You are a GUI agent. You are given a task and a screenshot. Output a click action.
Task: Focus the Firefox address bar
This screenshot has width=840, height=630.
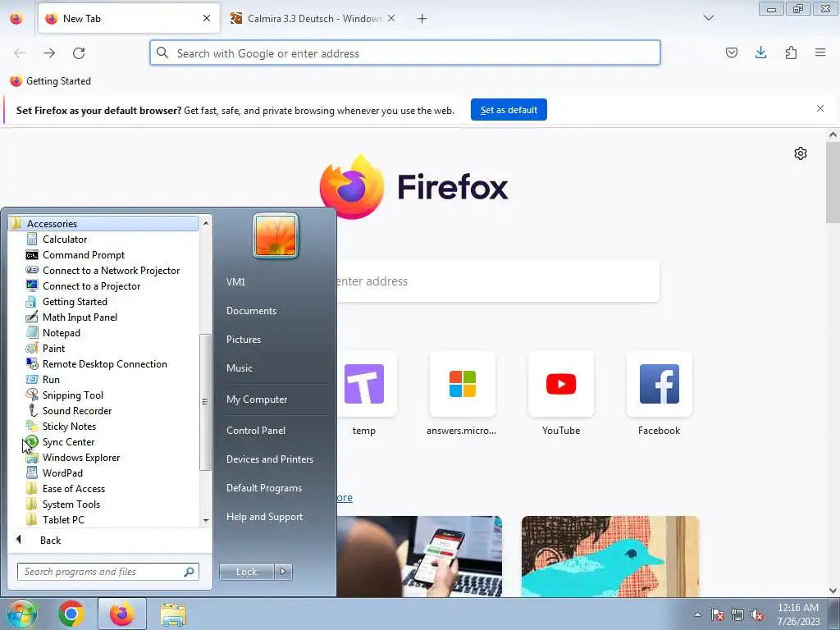(x=405, y=53)
